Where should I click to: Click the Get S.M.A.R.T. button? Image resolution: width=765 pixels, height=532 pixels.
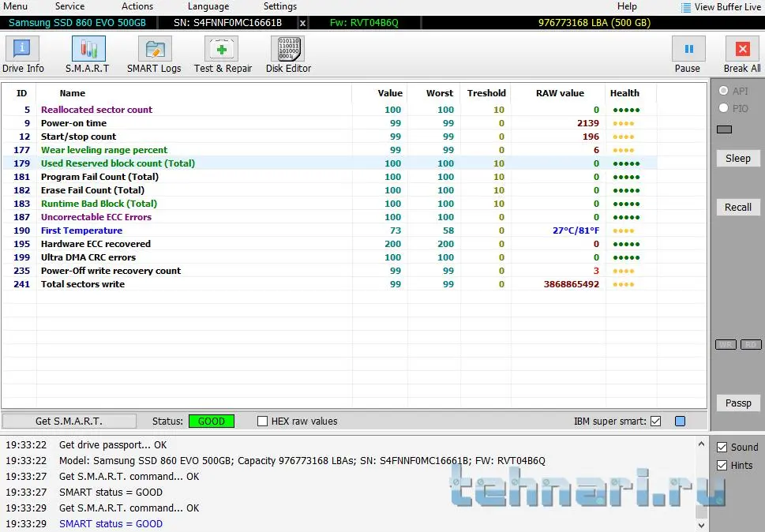(69, 421)
